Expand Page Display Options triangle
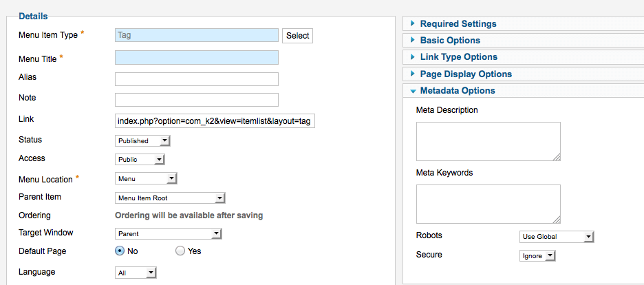Screen dimensions: 644x285 pos(413,74)
